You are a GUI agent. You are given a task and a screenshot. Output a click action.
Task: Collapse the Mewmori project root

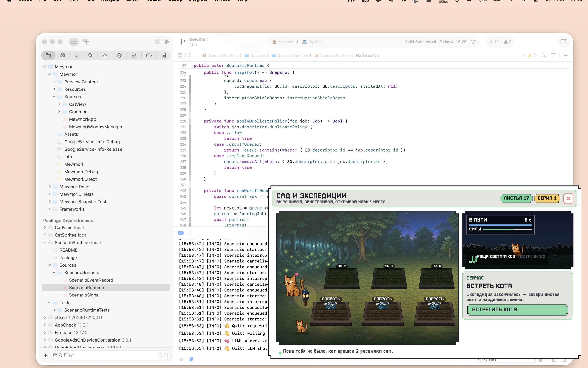[45, 67]
